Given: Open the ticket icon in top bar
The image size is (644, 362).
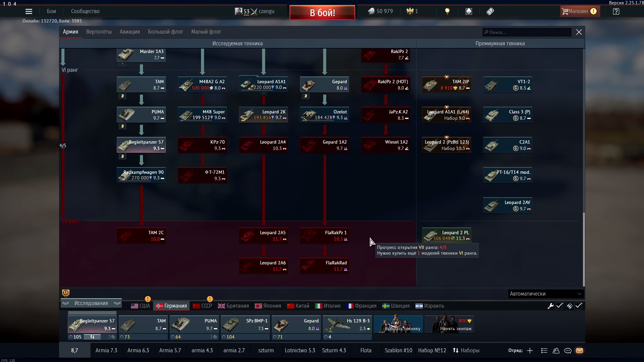Looking at the screenshot, I should (x=490, y=11).
